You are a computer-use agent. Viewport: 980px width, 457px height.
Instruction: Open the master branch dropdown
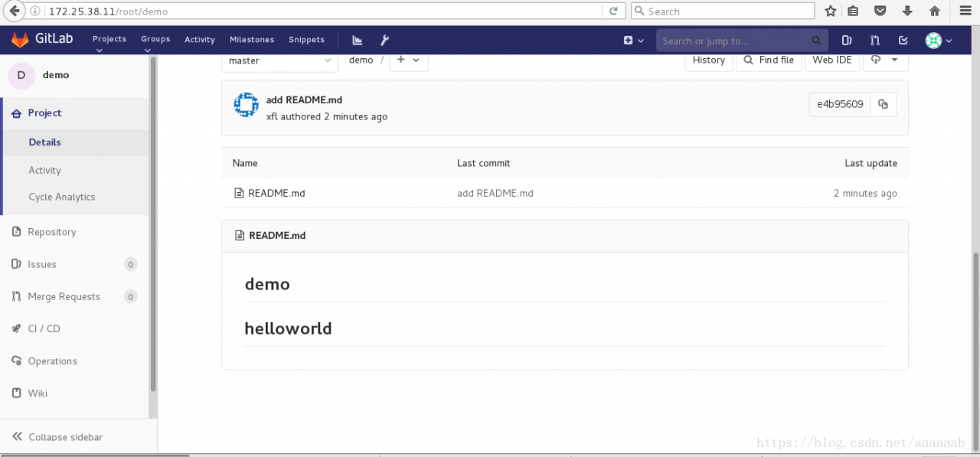[x=279, y=60]
